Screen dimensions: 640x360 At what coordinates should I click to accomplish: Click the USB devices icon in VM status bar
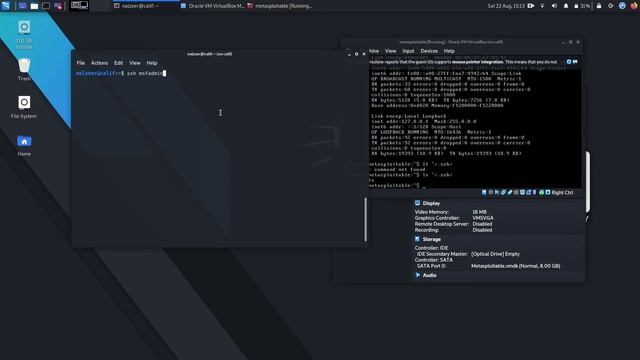point(509,192)
